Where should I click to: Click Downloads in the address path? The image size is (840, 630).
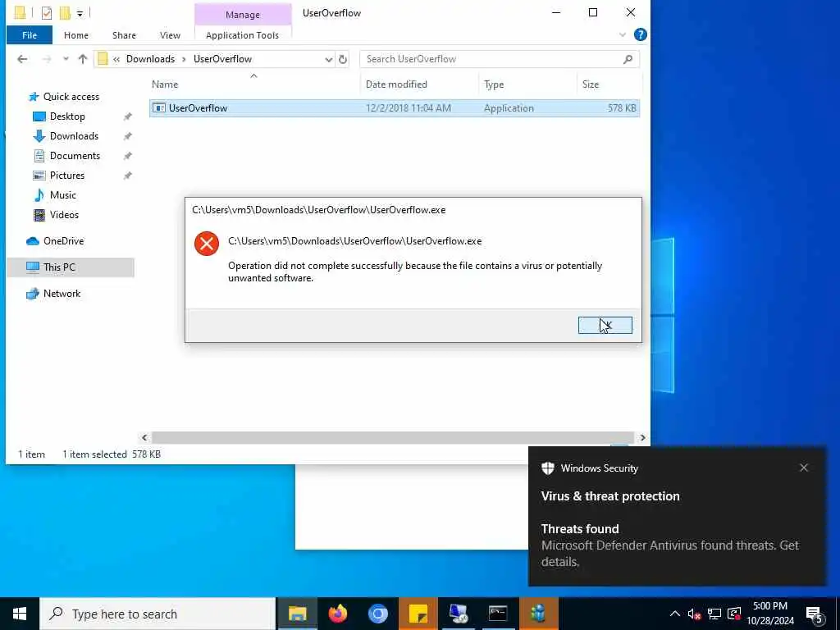(x=151, y=59)
